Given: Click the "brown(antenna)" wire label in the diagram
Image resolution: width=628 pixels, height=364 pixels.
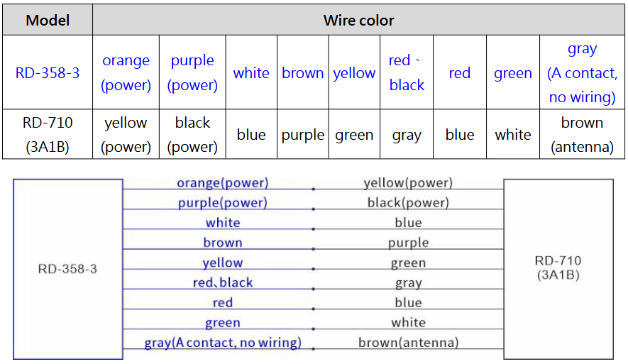Looking at the screenshot, I should pos(408,343).
